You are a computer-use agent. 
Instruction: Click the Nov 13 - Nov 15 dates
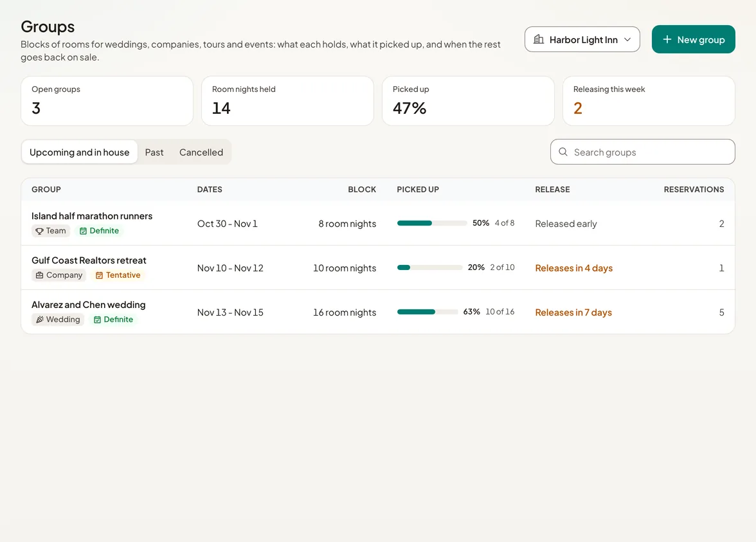pyautogui.click(x=230, y=312)
